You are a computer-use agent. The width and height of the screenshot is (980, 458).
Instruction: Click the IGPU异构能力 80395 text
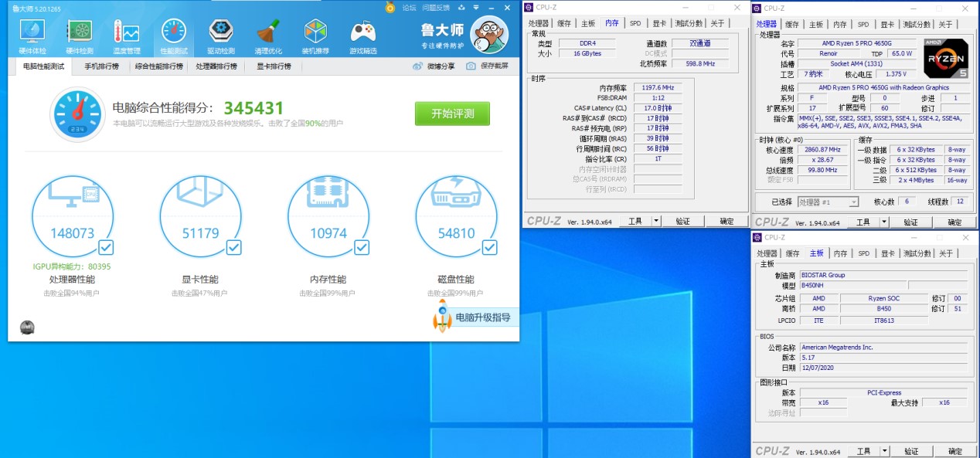tap(71, 266)
